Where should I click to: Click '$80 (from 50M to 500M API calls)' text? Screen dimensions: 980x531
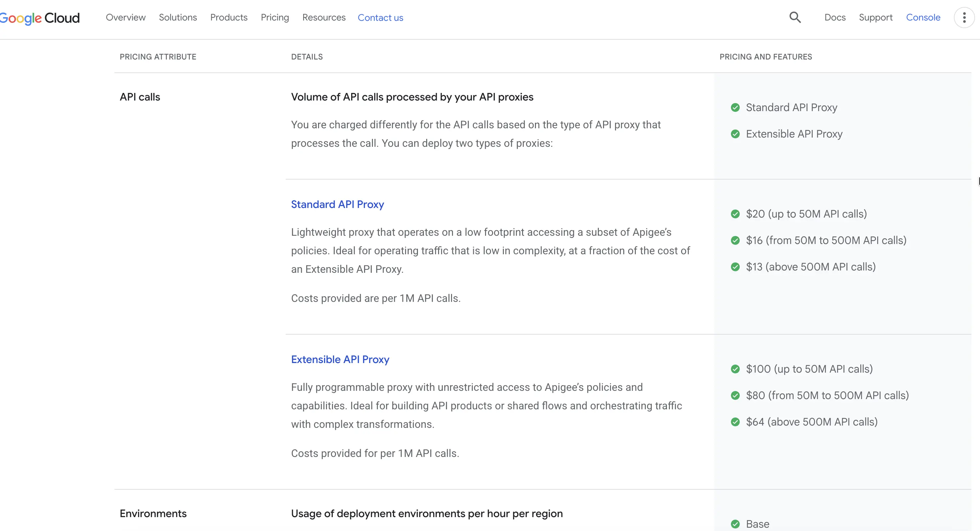click(827, 395)
